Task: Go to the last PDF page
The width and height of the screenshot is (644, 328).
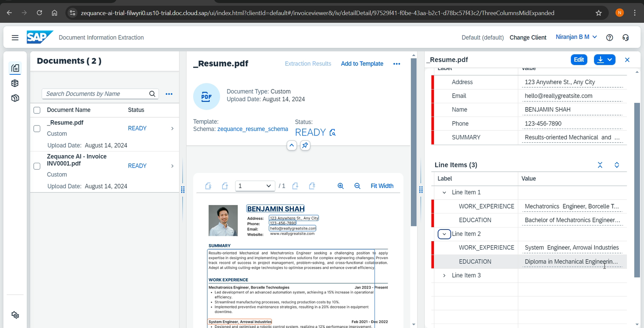Action: 312,186
